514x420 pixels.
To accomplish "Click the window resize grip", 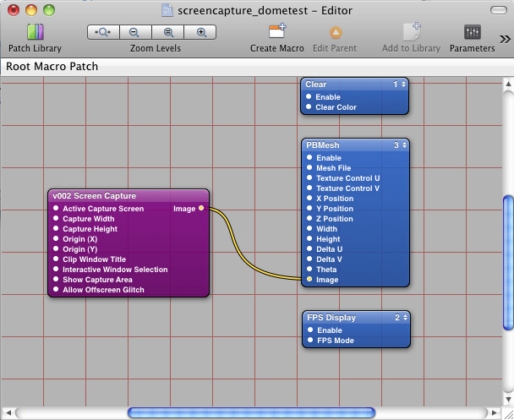I will click(508, 413).
